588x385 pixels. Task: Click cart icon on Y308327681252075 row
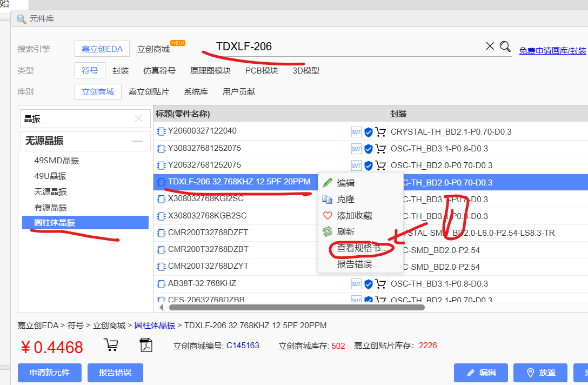[380, 149]
